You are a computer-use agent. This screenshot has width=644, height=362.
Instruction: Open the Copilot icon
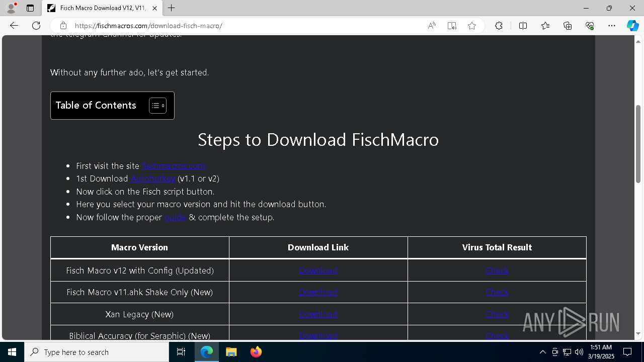pyautogui.click(x=632, y=26)
